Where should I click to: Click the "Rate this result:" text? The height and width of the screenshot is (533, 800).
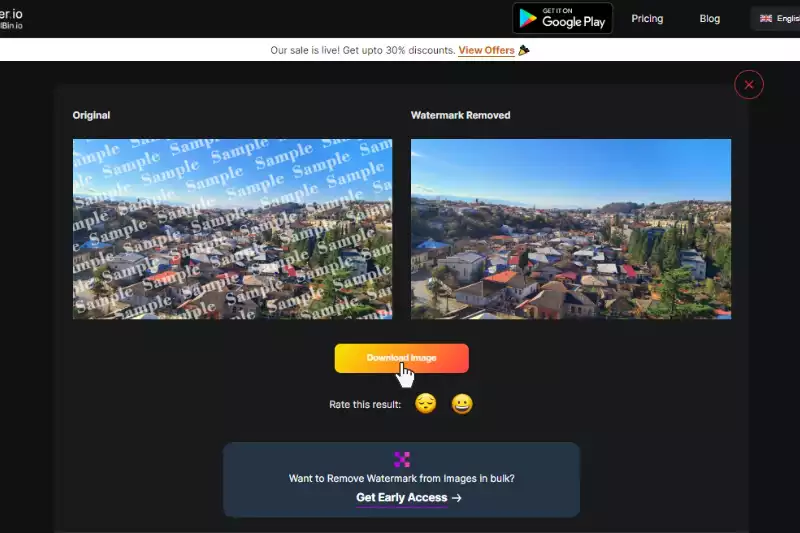pyautogui.click(x=365, y=404)
